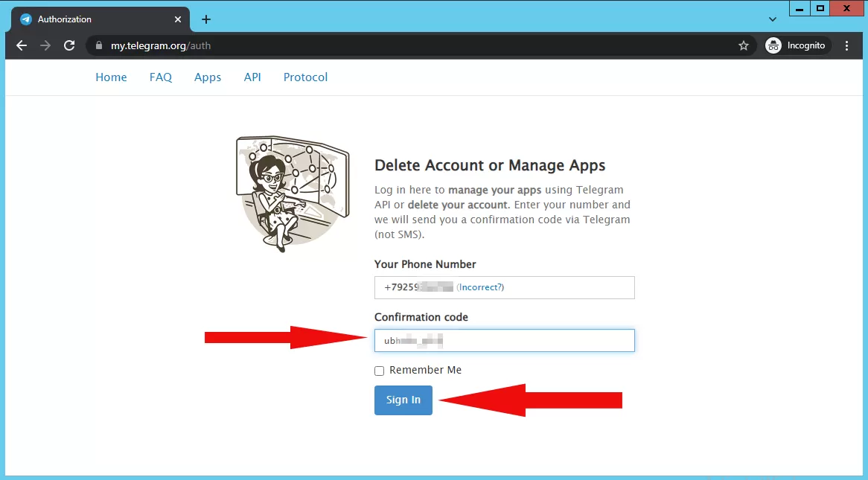Open Chrome three-dot menu
Screen dimensions: 868x480
click(x=847, y=45)
